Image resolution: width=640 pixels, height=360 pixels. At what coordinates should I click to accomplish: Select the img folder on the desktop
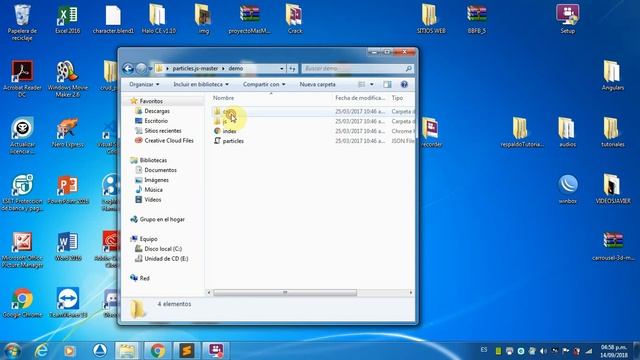point(203,19)
